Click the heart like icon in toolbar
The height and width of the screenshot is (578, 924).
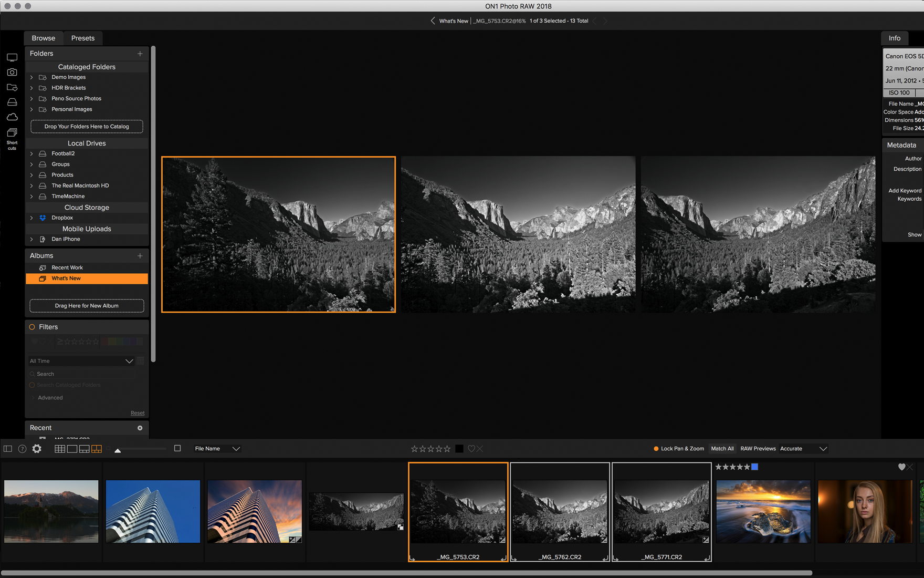pyautogui.click(x=471, y=449)
